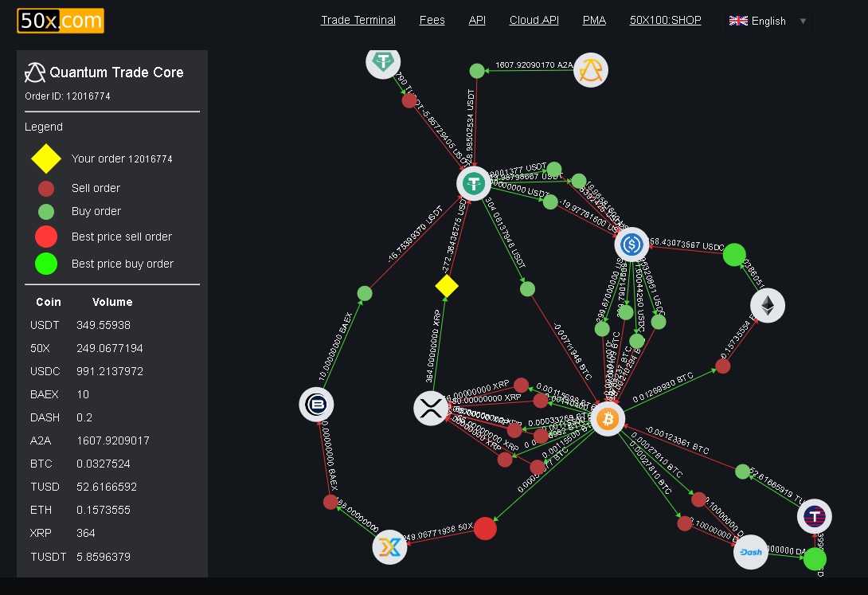868x595 pixels.
Task: Click the BAEX coin node
Action: click(316, 404)
